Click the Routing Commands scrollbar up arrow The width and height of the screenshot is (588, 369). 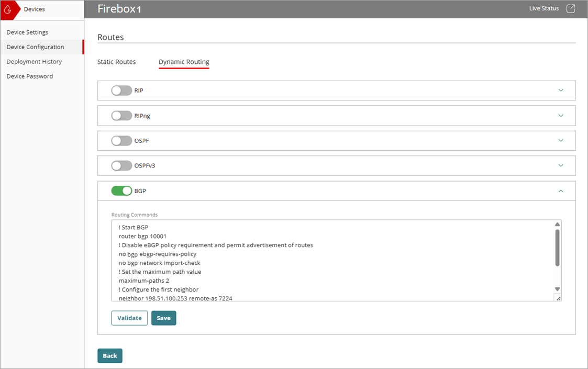pos(557,223)
